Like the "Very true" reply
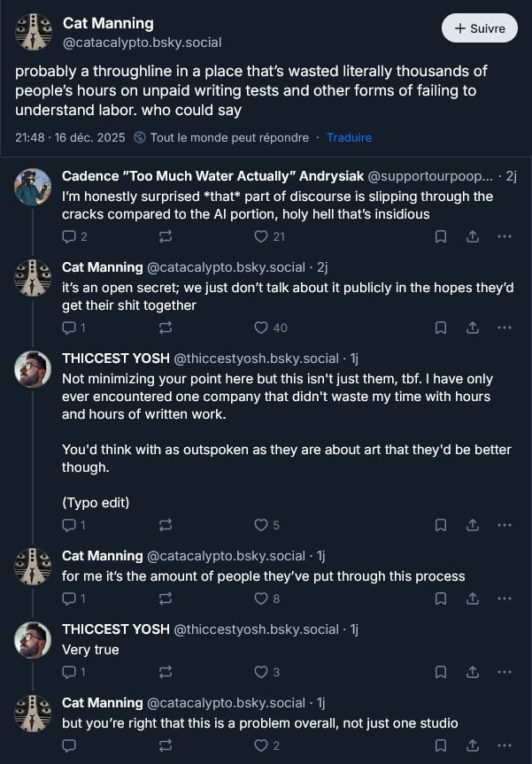This screenshot has width=532, height=764. pyautogui.click(x=261, y=672)
